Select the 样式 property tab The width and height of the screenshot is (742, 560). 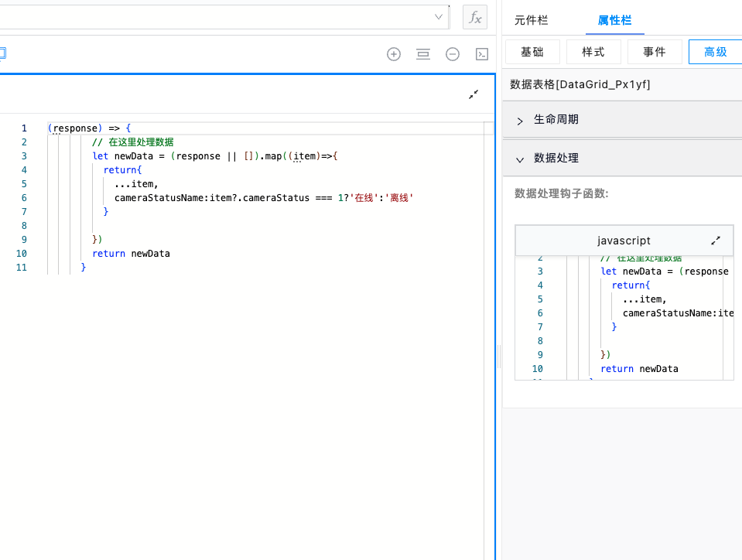pos(593,52)
